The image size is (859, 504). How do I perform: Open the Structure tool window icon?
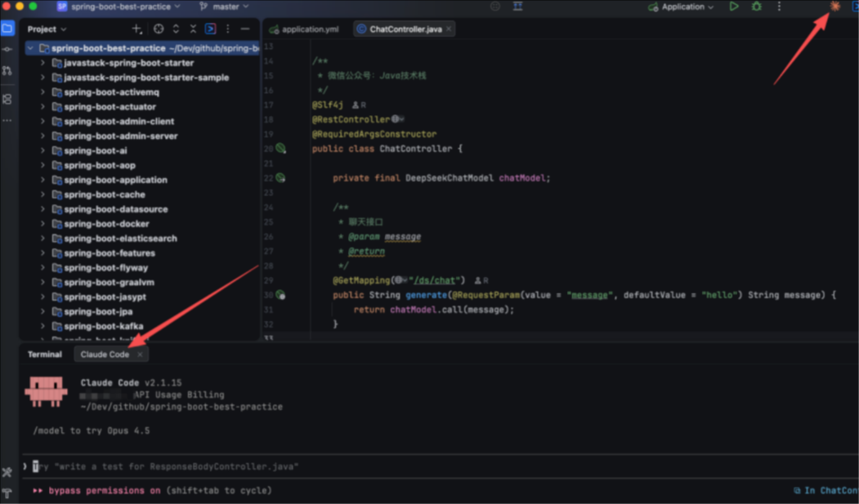(7, 99)
